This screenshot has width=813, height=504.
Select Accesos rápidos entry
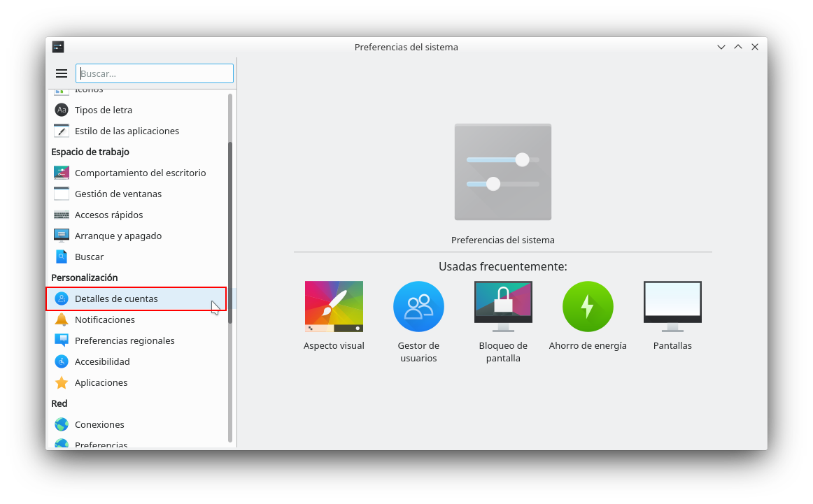point(108,215)
